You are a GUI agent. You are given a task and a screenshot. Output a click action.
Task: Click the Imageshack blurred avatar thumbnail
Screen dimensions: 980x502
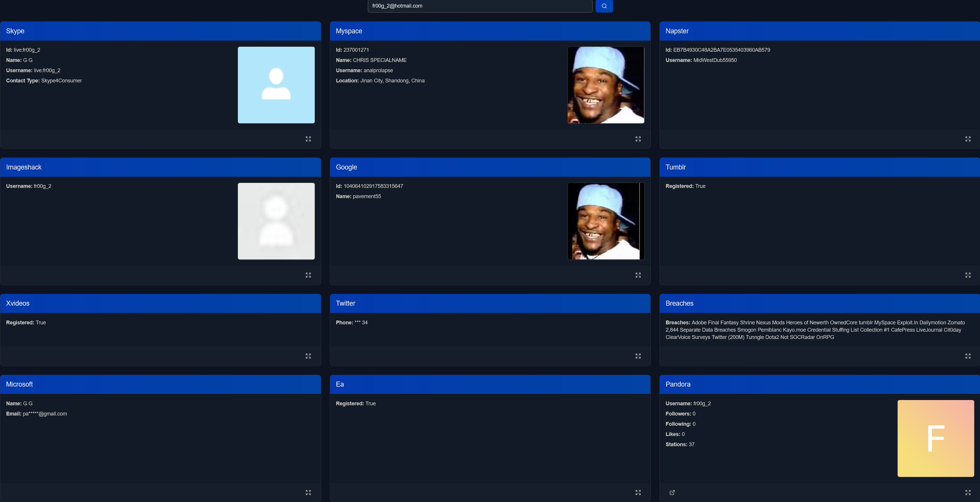pos(276,221)
